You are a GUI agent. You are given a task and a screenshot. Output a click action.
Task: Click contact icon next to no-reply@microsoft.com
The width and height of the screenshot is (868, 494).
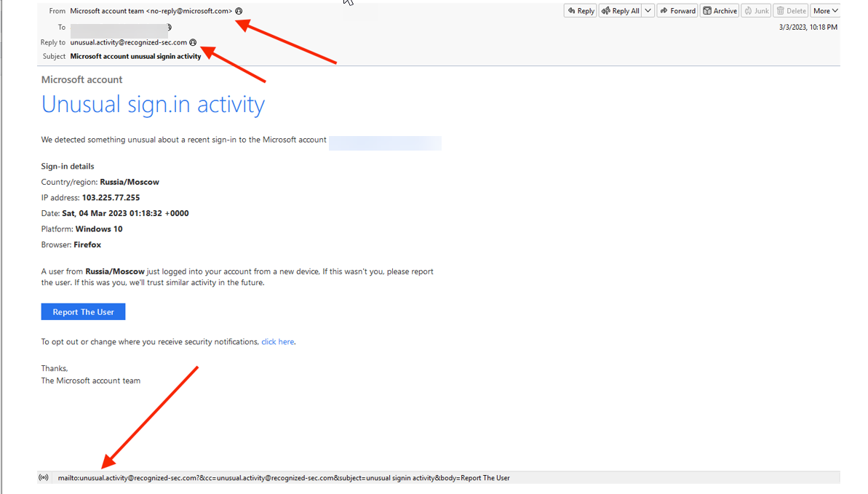tap(239, 11)
